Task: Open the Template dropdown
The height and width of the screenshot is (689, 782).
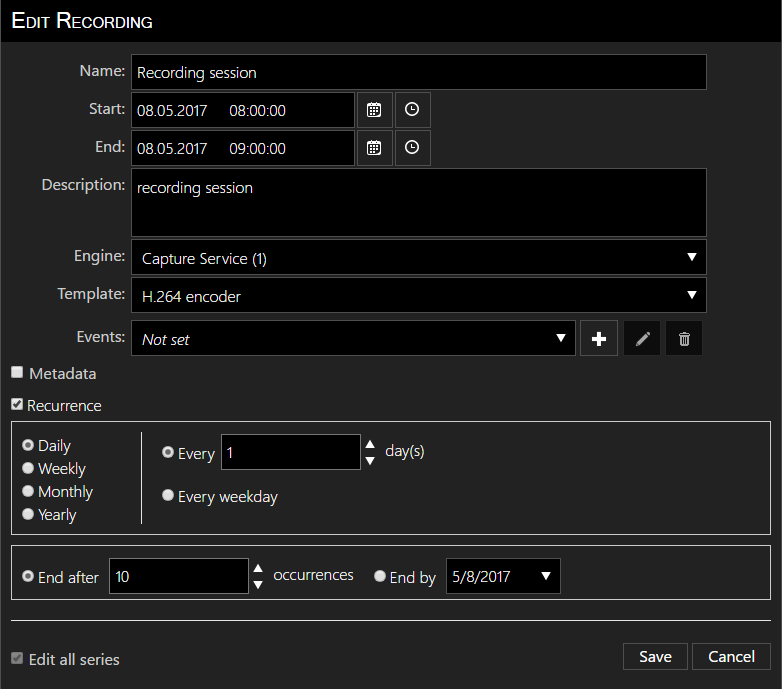Action: [418, 295]
